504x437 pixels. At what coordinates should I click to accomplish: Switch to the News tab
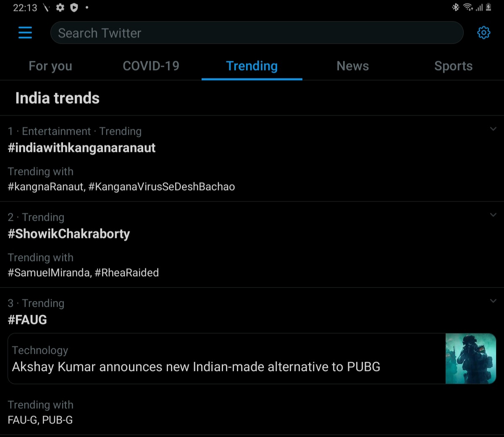[x=353, y=66]
